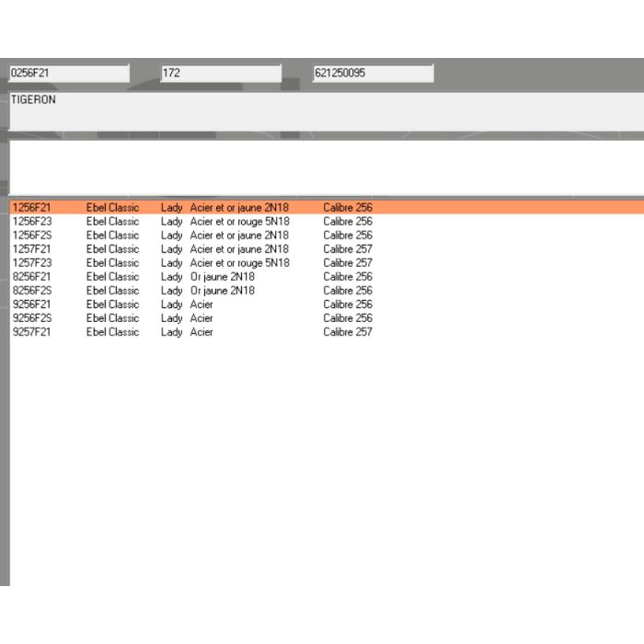
Task: Click 'Acier' in the 9256F21 row
Action: (x=201, y=305)
